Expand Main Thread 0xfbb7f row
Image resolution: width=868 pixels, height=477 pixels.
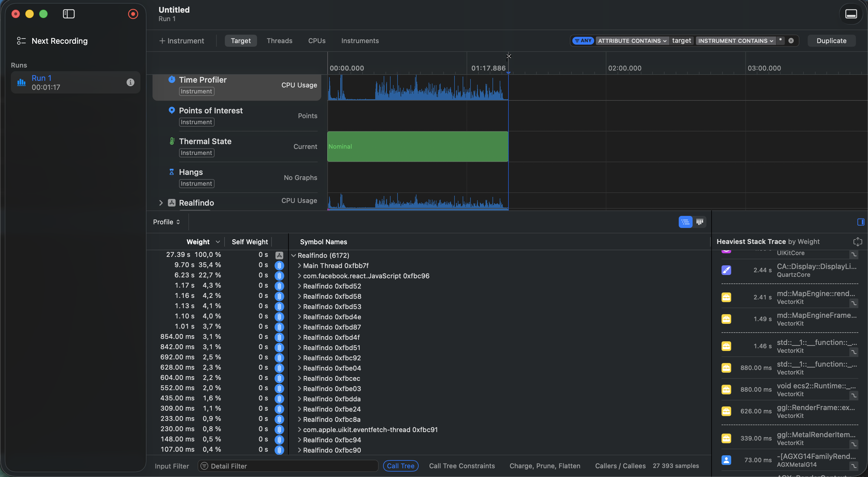click(x=299, y=266)
